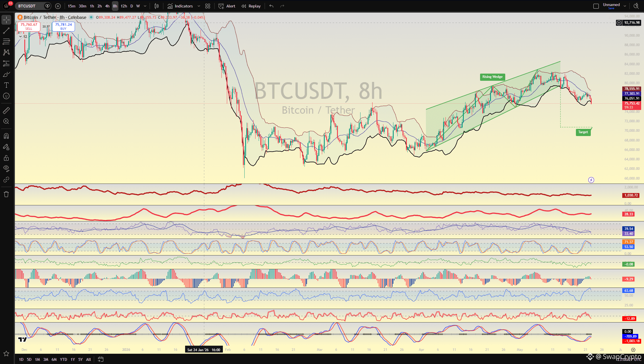Start bar Replay mode
Viewport: 644px width, 364px height.
pos(251,6)
